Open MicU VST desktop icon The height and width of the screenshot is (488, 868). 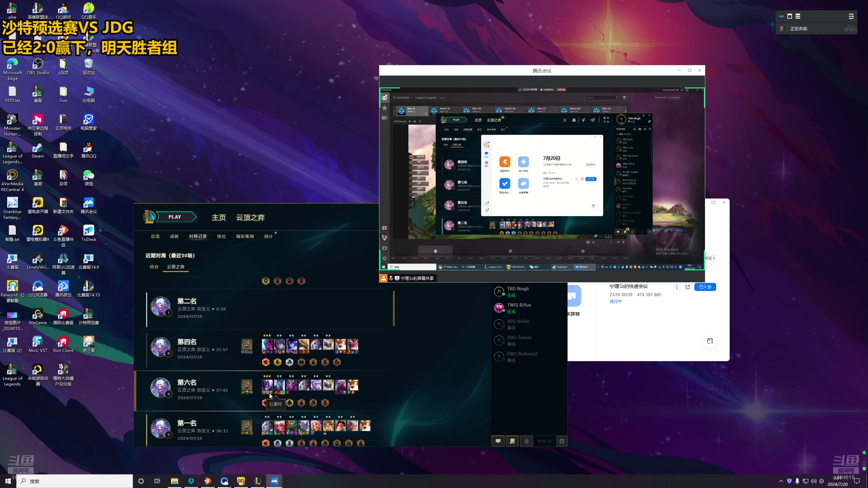pos(38,344)
